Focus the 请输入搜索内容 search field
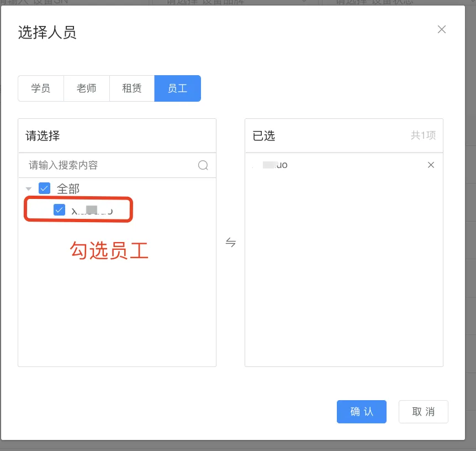The width and height of the screenshot is (476, 451). pyautogui.click(x=110, y=165)
